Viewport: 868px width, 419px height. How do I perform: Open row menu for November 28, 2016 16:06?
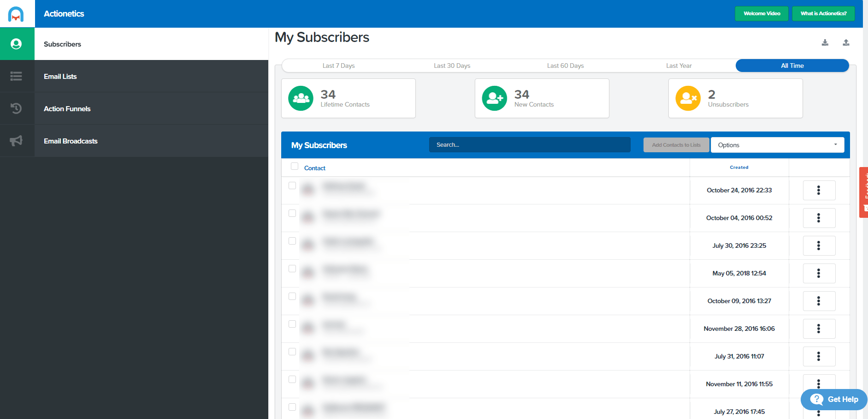click(x=819, y=329)
